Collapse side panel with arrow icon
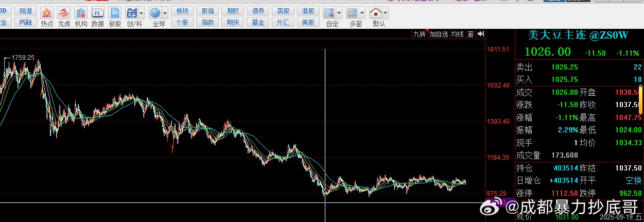This screenshot has width=644, height=222. (x=481, y=34)
